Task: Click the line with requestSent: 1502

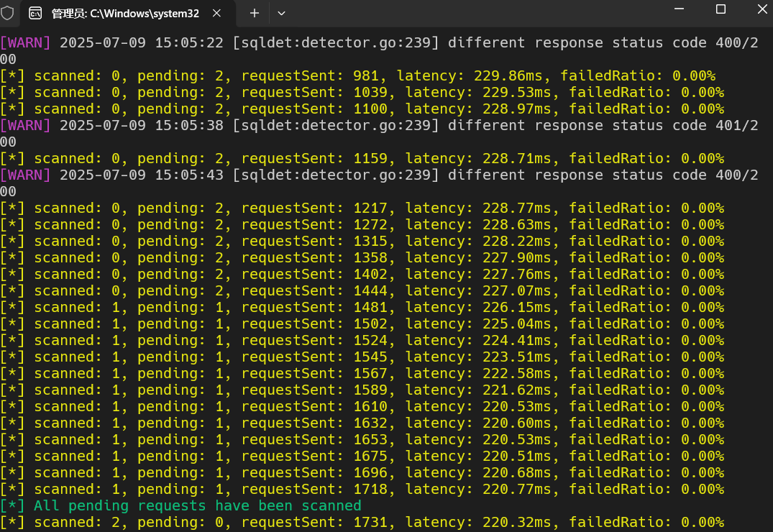Action: (362, 324)
